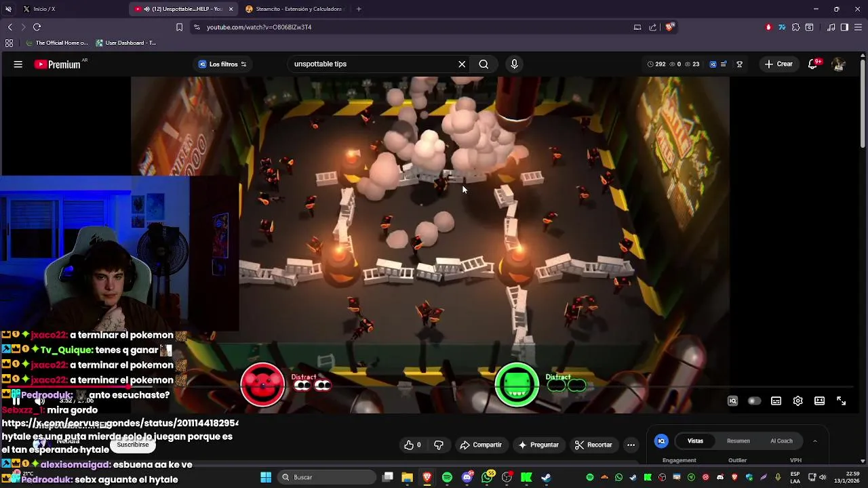
Task: Reload the page
Action: click(37, 27)
